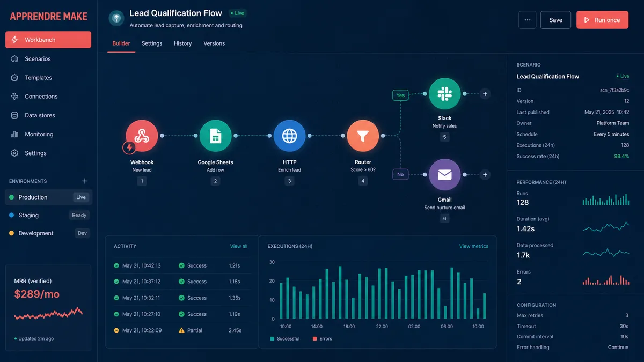Click success check icon for 10:32:11 activity
Viewport: 644px width, 362px height.
(x=181, y=298)
